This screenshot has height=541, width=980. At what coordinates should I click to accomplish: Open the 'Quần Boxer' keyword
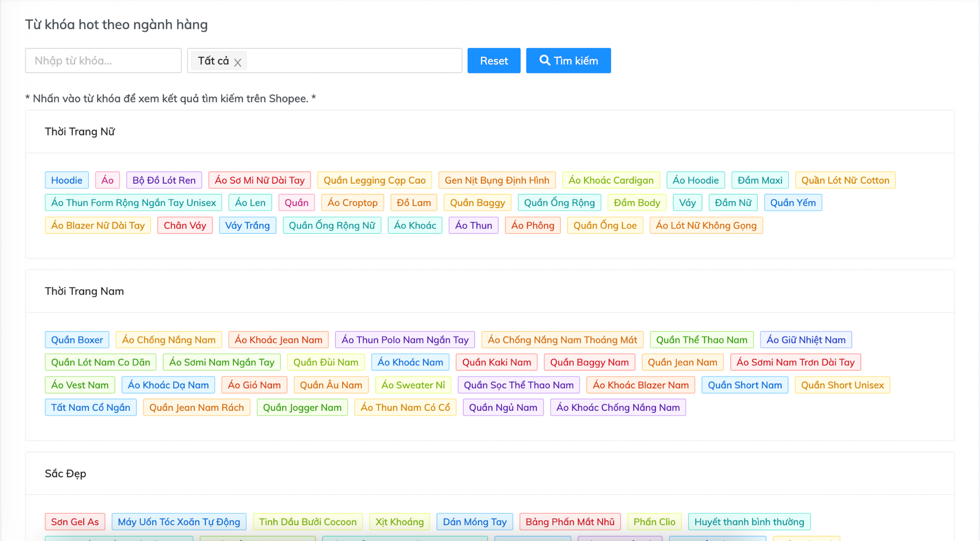pos(77,340)
